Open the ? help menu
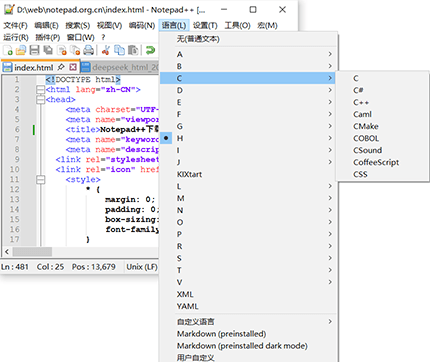 click(103, 37)
